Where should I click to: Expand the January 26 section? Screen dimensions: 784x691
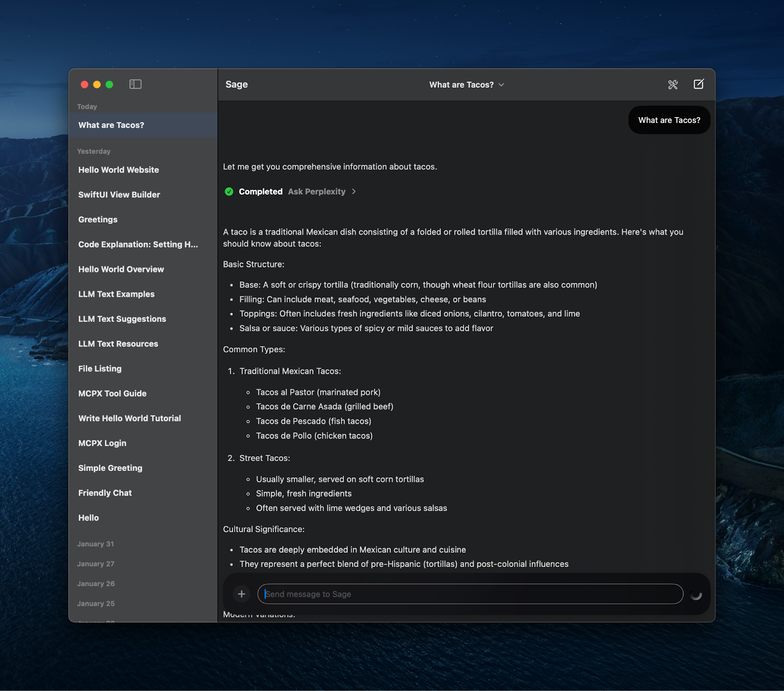point(96,584)
